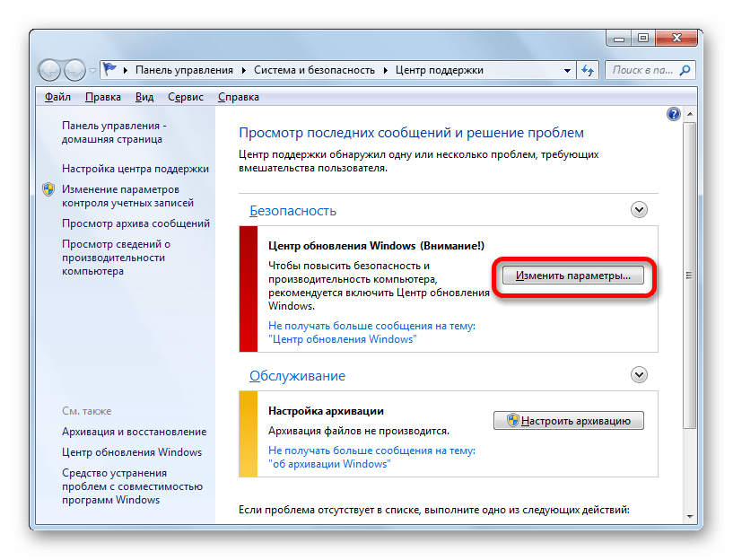This screenshot has width=733, height=560.
Task: Click shield icon beside account control settings
Action: point(48,190)
